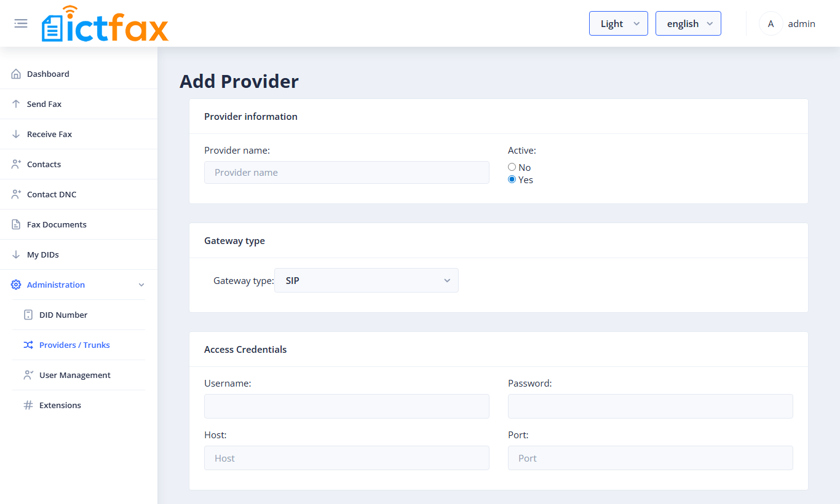Click the Host: label
Image resolution: width=840 pixels, height=504 pixels.
tap(215, 435)
